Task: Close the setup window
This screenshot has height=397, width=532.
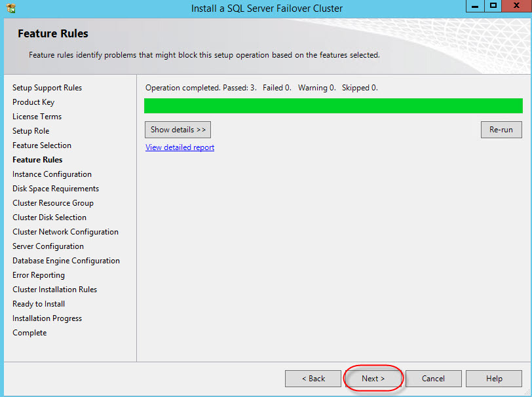Action: 516,6
